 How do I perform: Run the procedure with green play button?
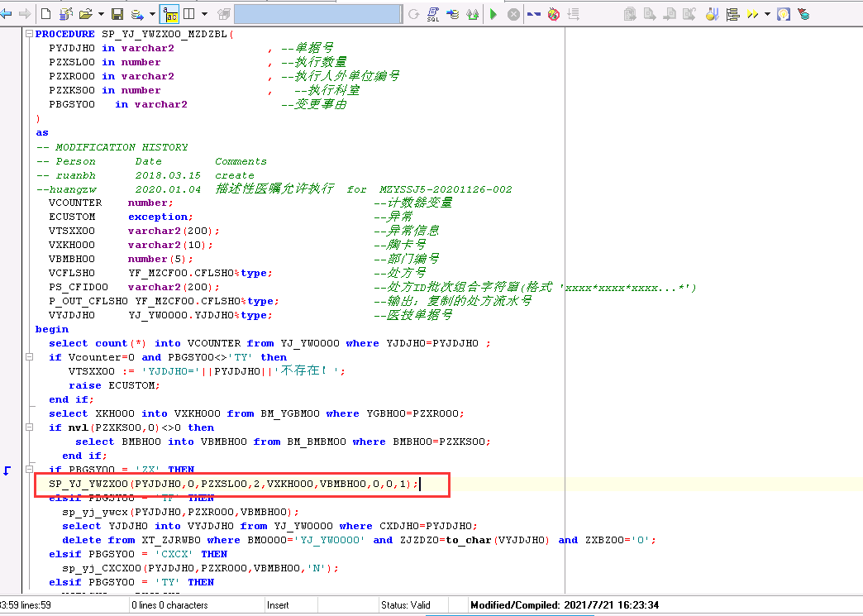click(493, 14)
